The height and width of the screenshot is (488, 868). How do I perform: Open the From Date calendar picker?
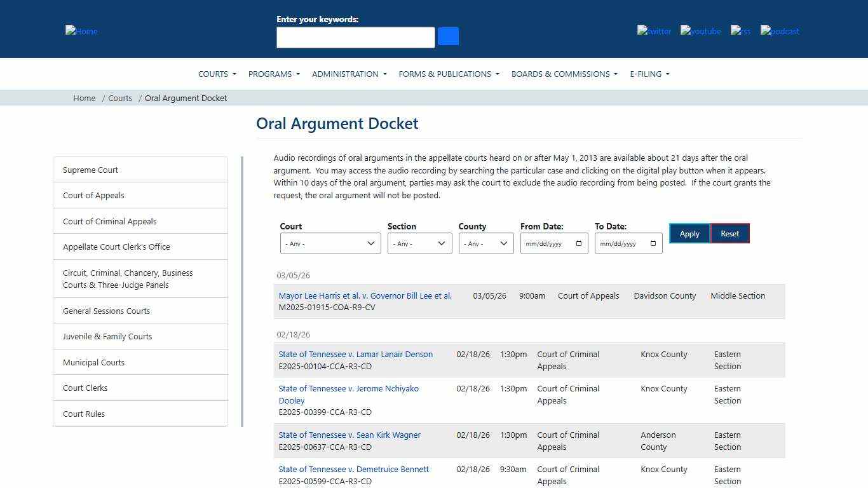(578, 243)
